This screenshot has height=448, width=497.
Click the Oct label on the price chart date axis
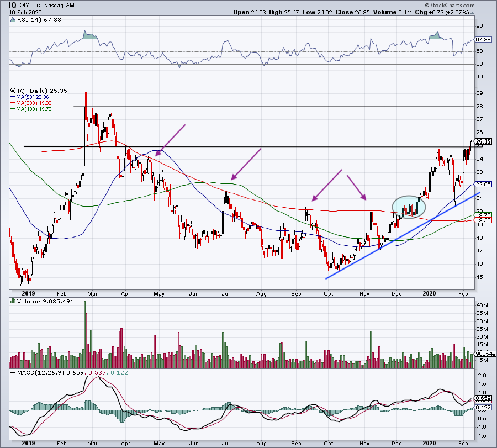(x=329, y=293)
